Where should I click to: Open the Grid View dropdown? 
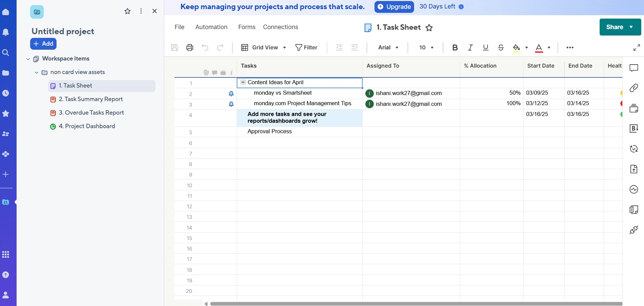(x=284, y=48)
